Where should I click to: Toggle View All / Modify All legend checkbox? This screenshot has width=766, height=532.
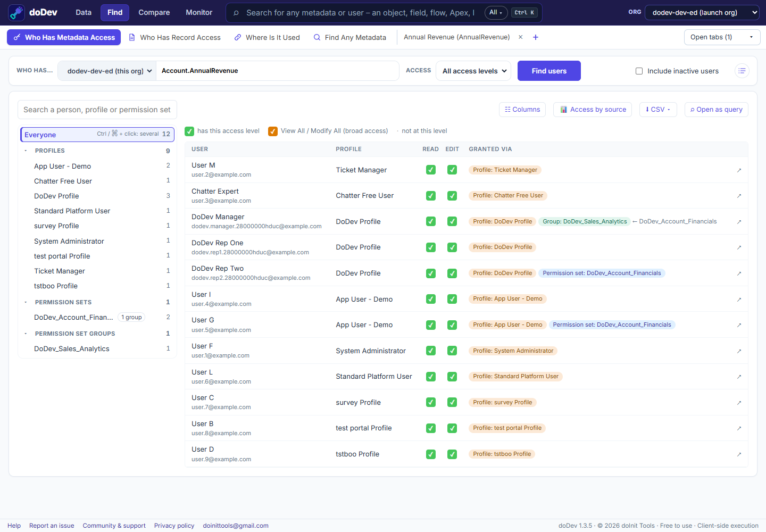tap(273, 131)
